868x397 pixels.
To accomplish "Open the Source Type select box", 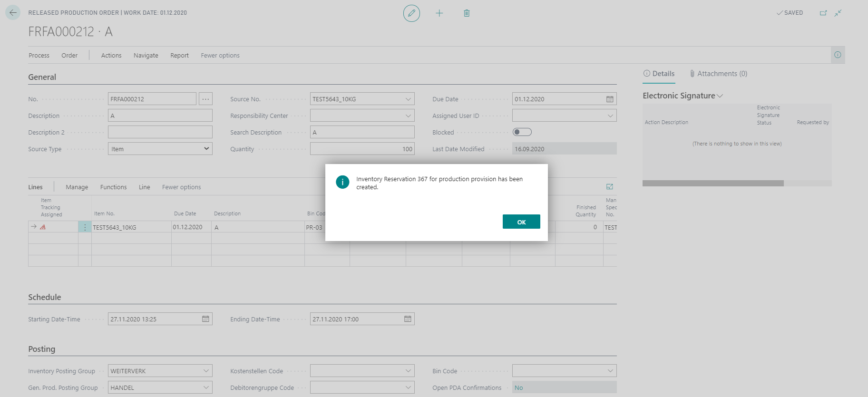I will pyautogui.click(x=160, y=149).
